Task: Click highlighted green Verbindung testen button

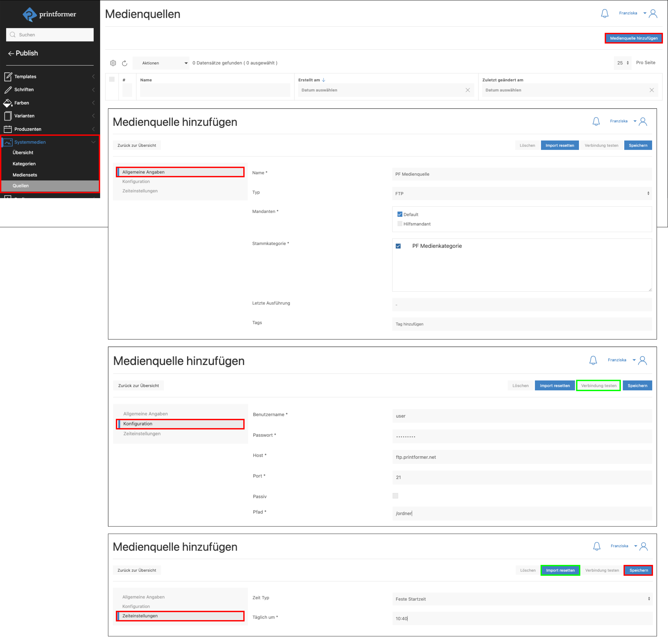Action: pyautogui.click(x=598, y=386)
